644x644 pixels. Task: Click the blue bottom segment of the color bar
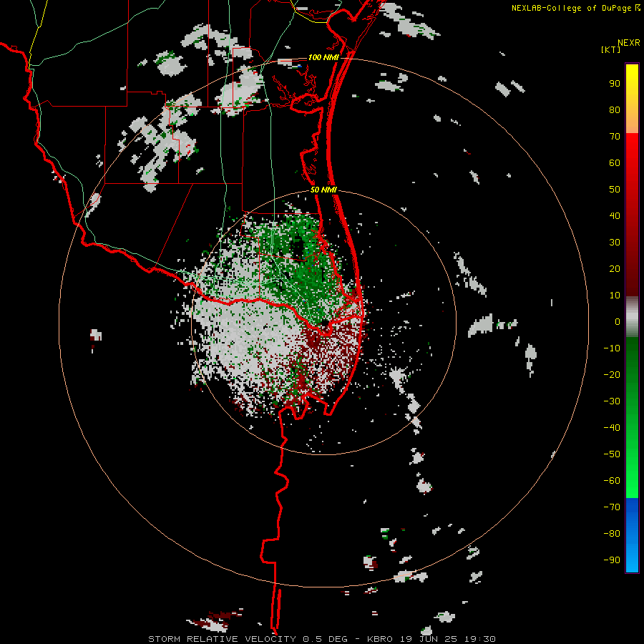(632, 535)
